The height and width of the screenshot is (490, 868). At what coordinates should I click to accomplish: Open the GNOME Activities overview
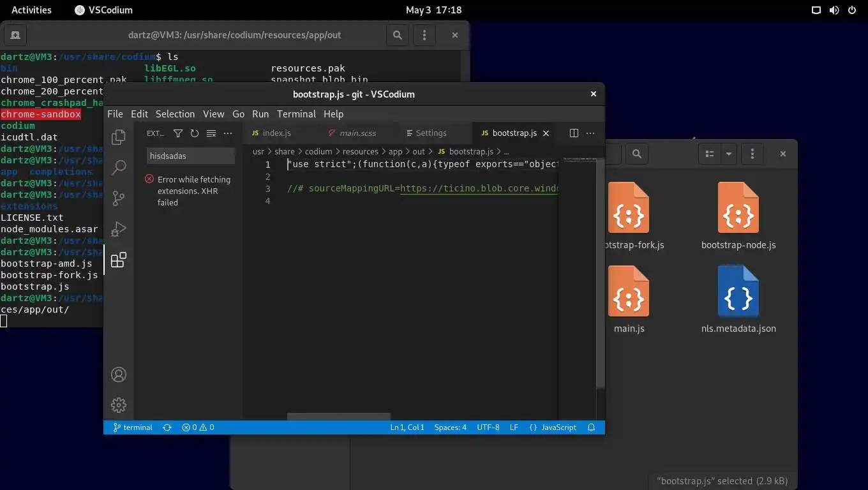click(31, 10)
